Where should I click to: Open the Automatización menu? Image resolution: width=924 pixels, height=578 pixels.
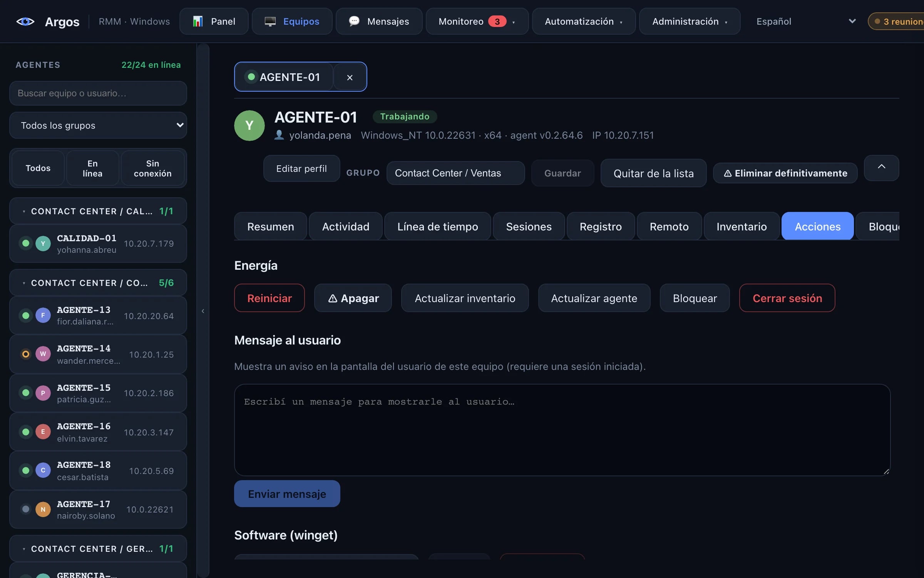[x=584, y=21]
